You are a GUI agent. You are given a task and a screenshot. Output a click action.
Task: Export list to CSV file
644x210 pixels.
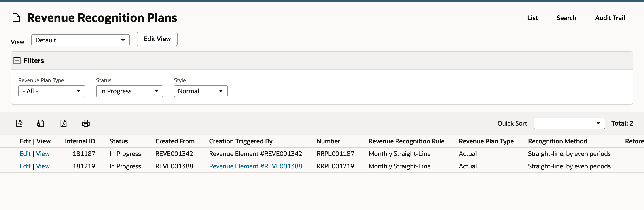19,123
